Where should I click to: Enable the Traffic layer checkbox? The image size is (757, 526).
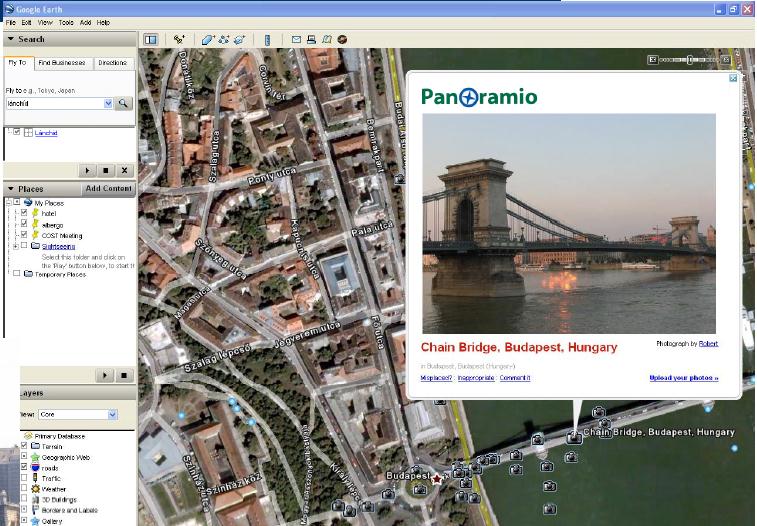(24, 478)
